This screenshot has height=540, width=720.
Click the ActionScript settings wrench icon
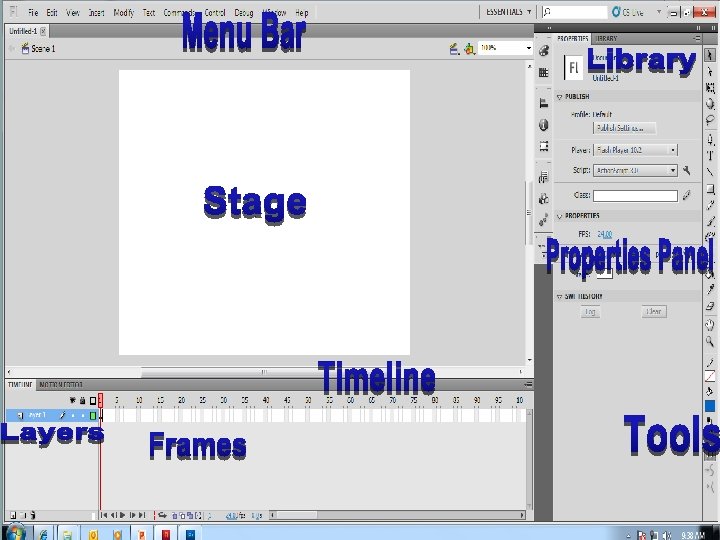pyautogui.click(x=686, y=170)
